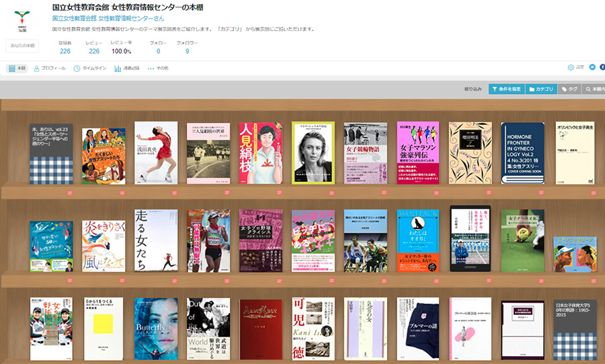Open the e-book tablet-framed cover

(471, 238)
